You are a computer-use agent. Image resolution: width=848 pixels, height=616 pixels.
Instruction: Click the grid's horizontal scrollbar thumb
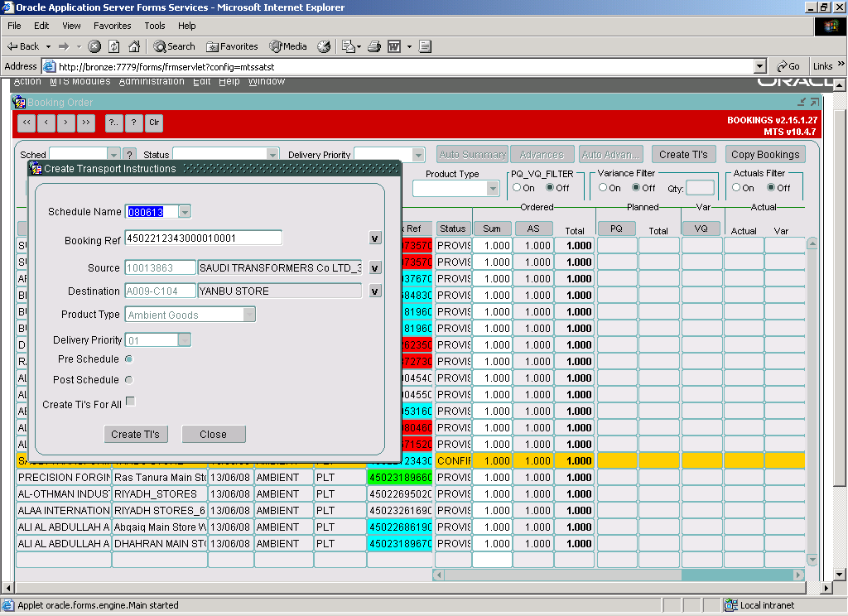563,575
